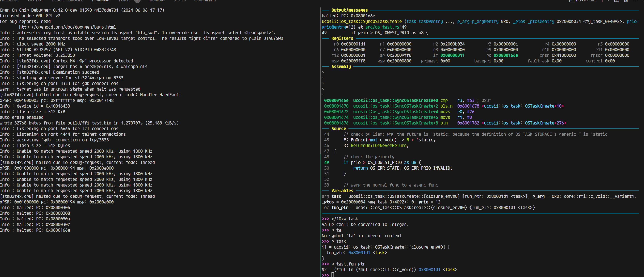
Task: Click source line 44 comment 'check by liam'
Action: point(475,134)
